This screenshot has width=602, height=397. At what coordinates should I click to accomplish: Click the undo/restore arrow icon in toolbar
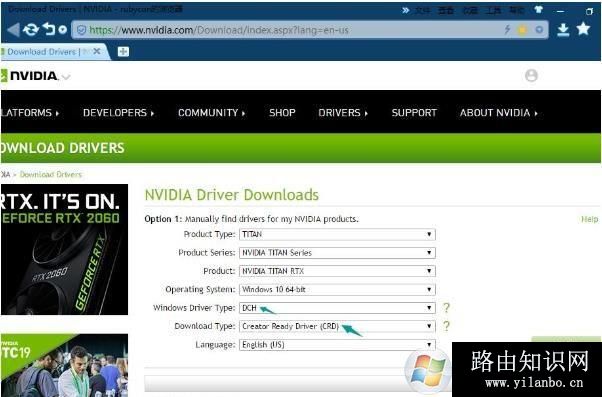point(49,29)
